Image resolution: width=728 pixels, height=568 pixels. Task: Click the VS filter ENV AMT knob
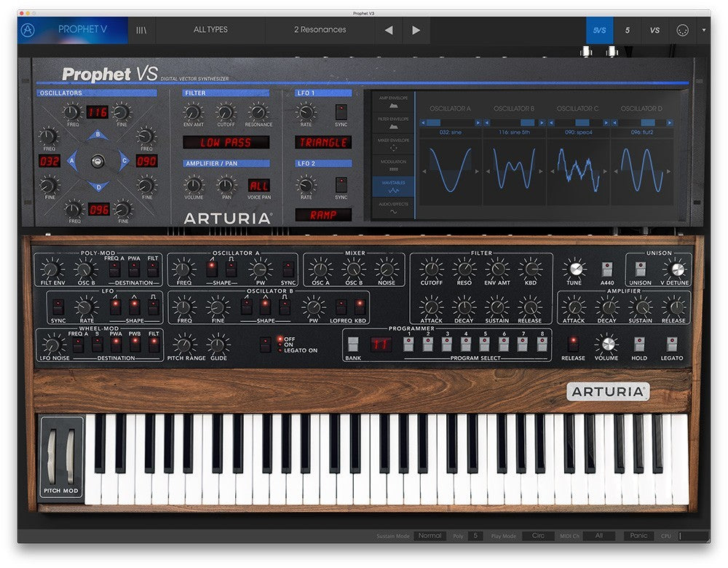(193, 112)
